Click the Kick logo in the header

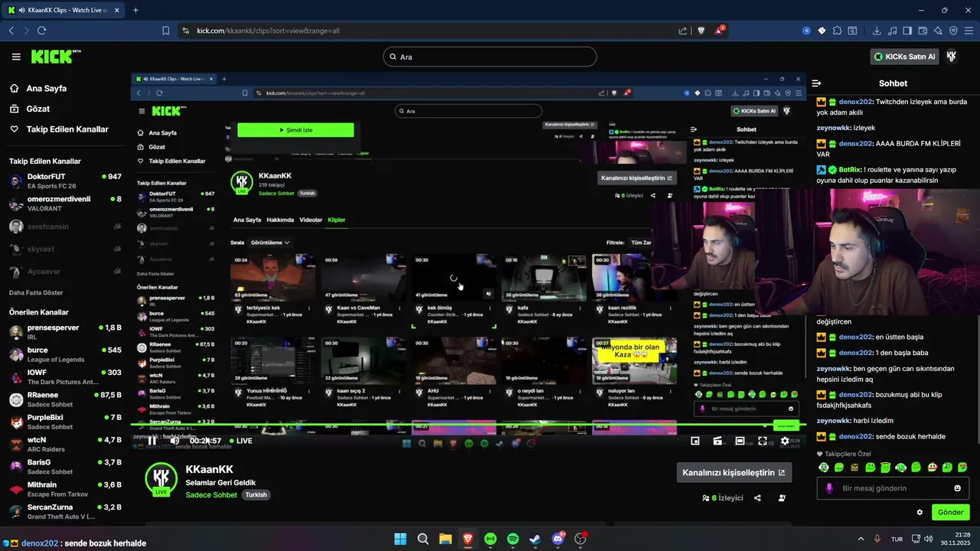(x=55, y=57)
